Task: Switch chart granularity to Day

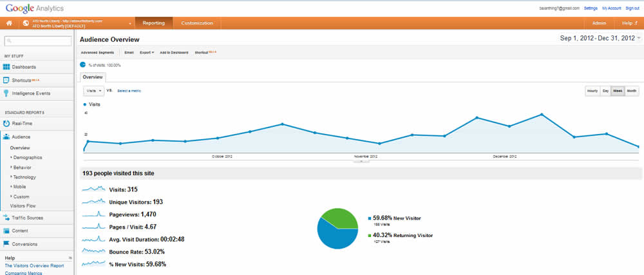Action: coord(605,91)
